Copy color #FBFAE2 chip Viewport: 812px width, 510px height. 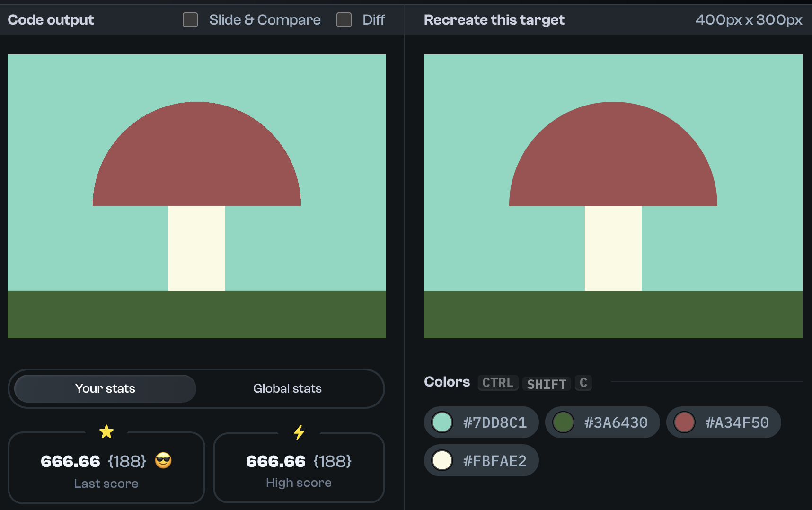point(481,460)
